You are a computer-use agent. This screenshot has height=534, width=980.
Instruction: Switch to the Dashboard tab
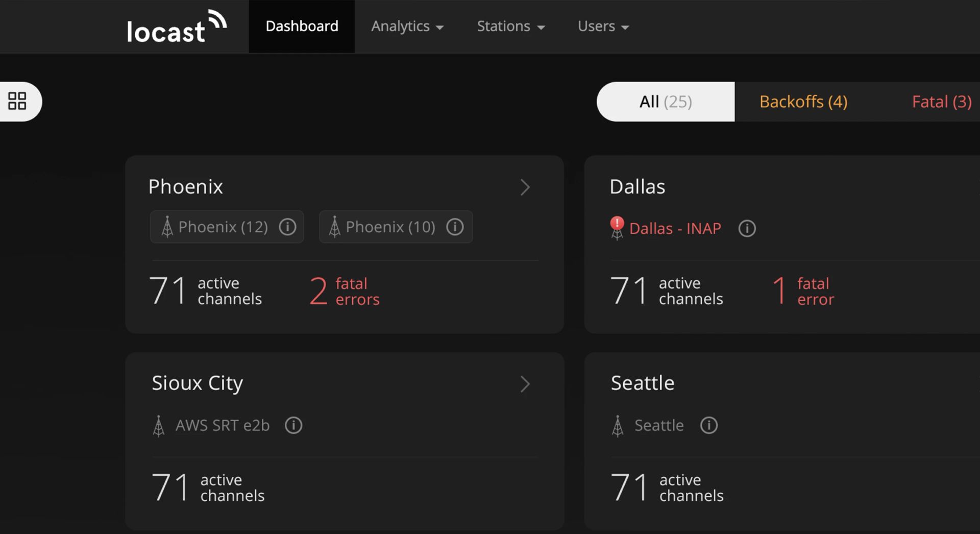[301, 27]
